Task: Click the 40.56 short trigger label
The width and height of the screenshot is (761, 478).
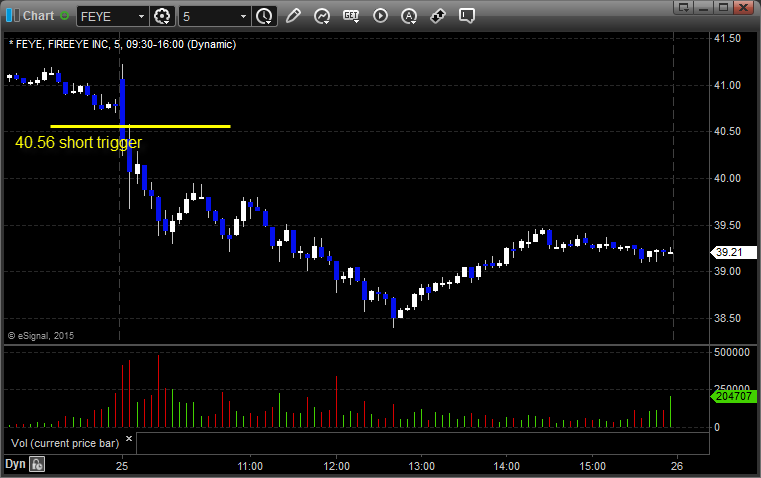Action: [x=78, y=143]
